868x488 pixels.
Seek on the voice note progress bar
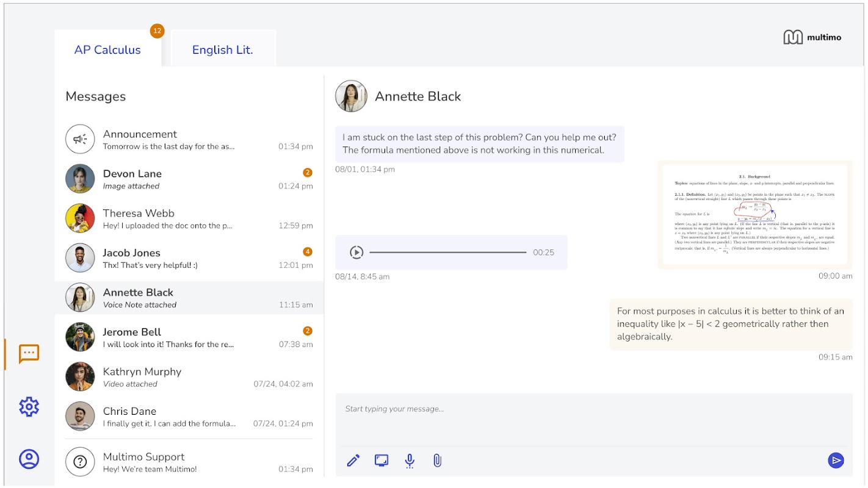click(x=447, y=253)
